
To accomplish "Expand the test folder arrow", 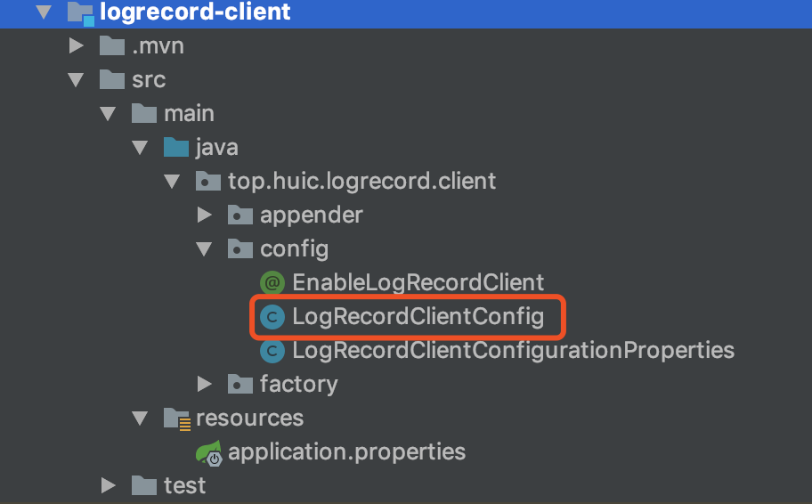I will tap(109, 486).
